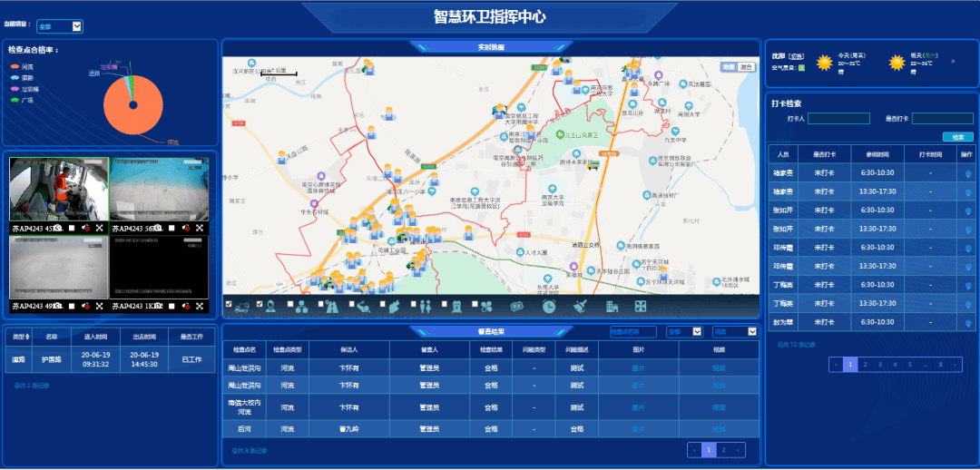This screenshot has height=470, width=980.
Task: Click the clock icon in the map toolbar
Action: (549, 307)
